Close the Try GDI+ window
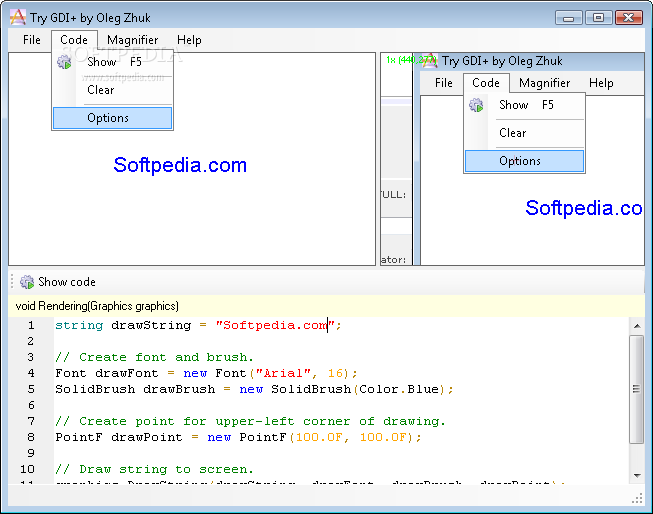Image resolution: width=653 pixels, height=514 pixels. (x=628, y=18)
